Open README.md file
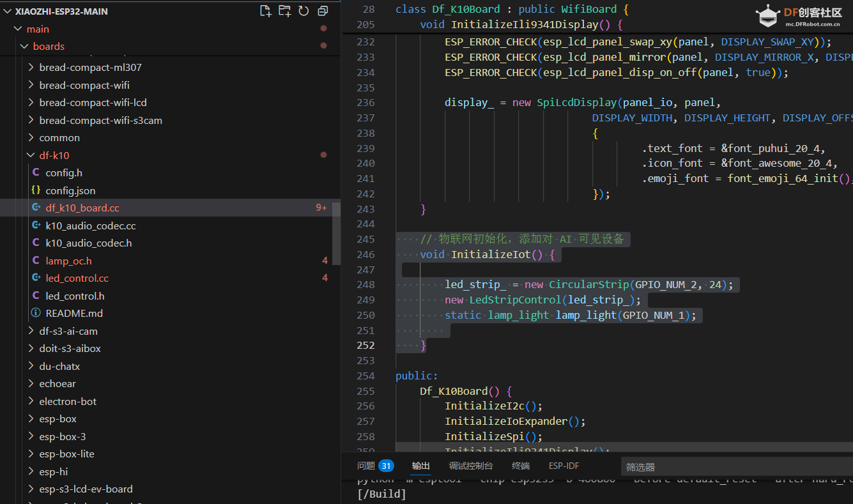This screenshot has width=853, height=504. (x=74, y=313)
